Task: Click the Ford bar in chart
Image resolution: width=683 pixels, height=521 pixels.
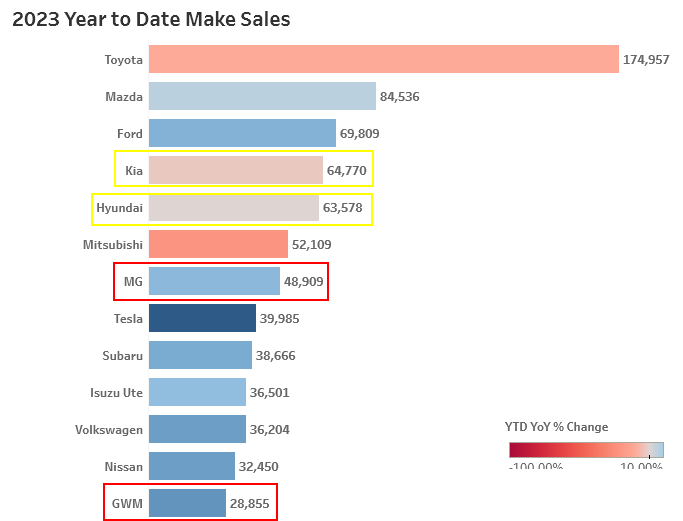Action: pyautogui.click(x=242, y=133)
